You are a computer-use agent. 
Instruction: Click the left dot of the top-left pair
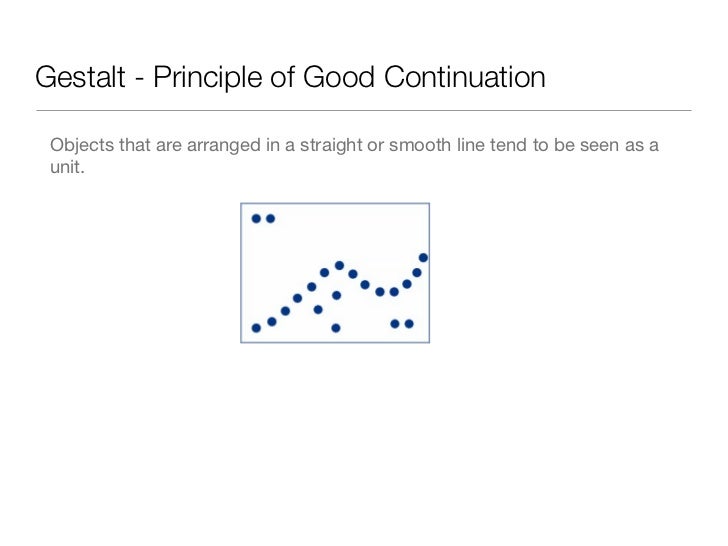coord(256,218)
